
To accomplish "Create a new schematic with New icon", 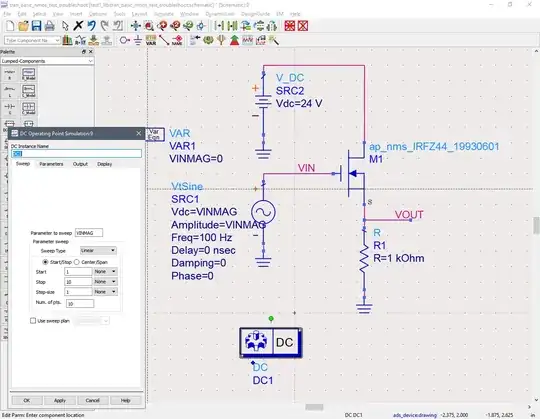I will (x=10, y=26).
